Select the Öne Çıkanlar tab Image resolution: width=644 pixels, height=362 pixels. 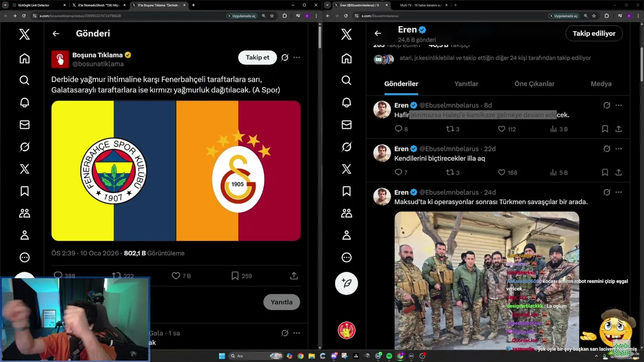point(534,84)
